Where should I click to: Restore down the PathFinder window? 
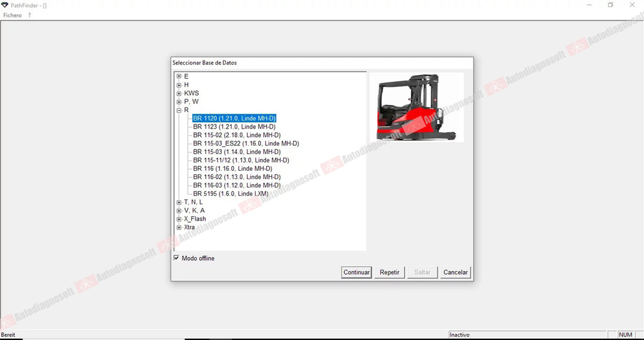[x=611, y=5]
